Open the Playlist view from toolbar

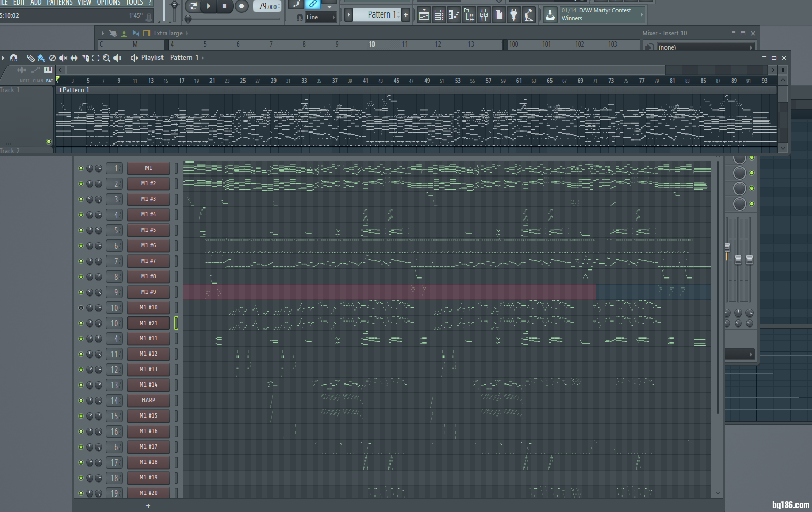(x=424, y=15)
